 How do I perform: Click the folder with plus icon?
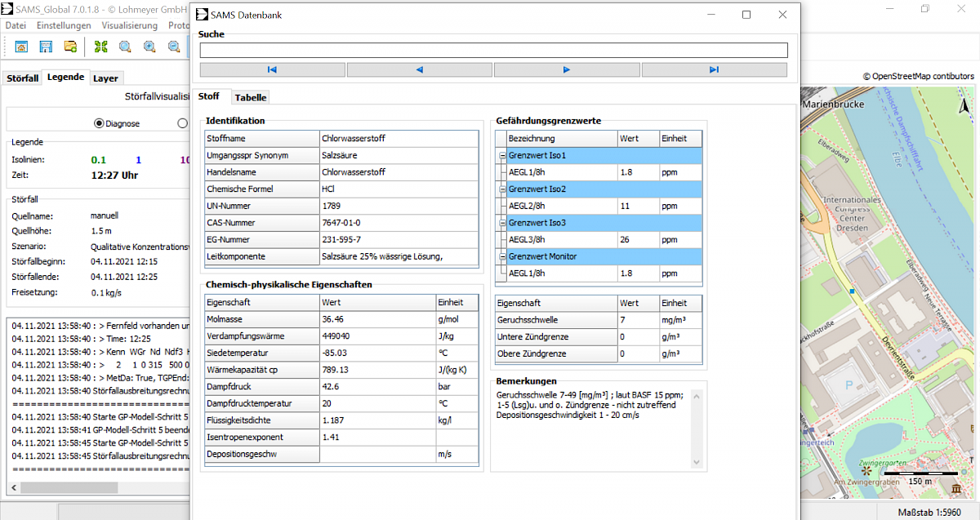click(71, 47)
